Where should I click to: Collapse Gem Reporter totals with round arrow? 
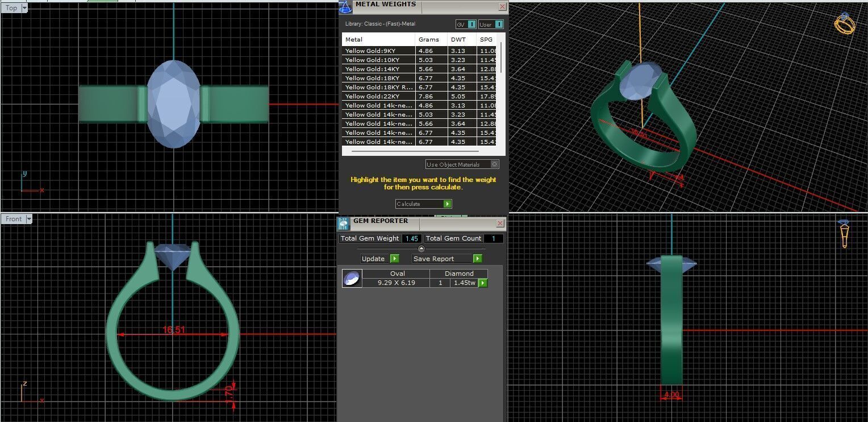(421, 249)
